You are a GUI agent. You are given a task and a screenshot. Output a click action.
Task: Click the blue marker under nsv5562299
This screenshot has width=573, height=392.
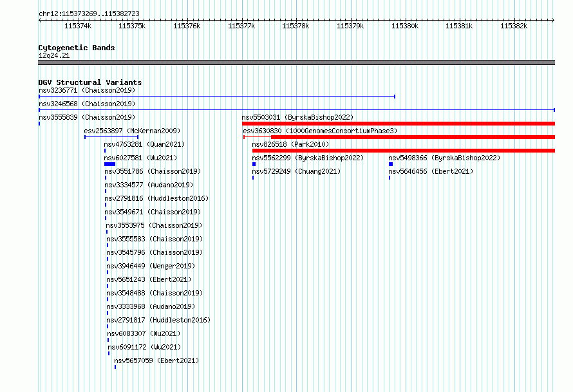tap(254, 164)
